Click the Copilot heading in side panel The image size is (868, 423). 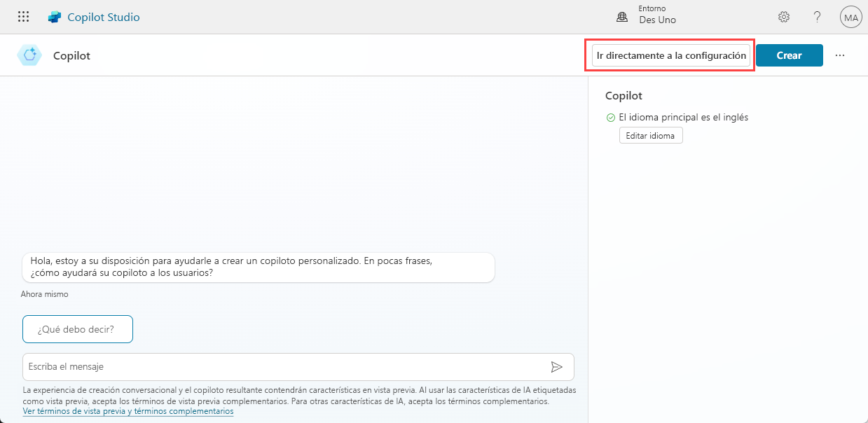[x=624, y=96]
